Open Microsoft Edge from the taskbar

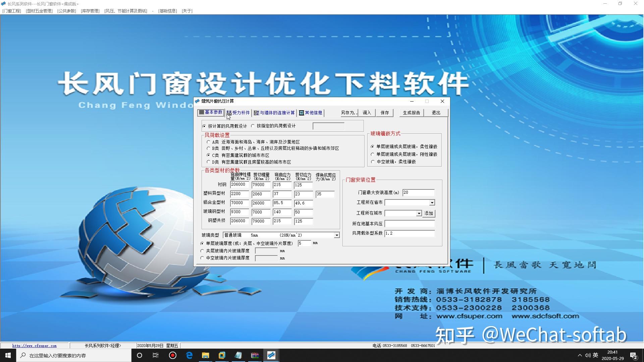coord(189,355)
